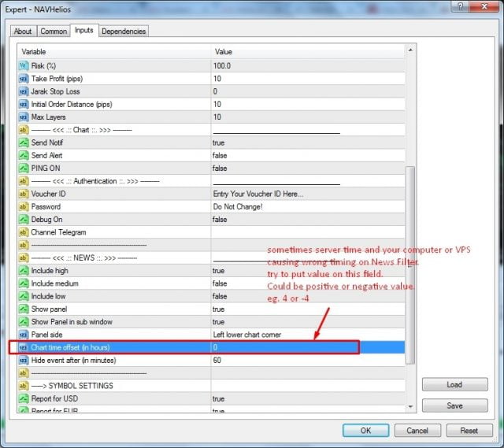Click the scrollbar down arrow

[x=410, y=406]
